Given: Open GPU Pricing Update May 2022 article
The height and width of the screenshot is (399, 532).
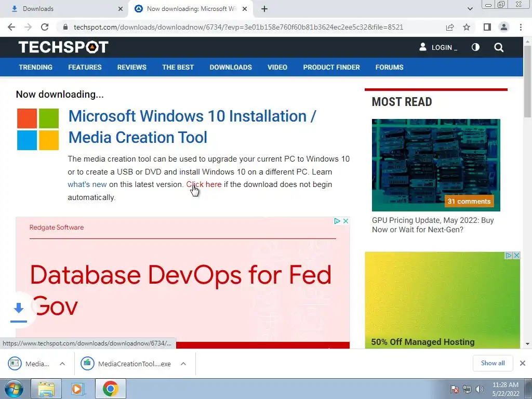Looking at the screenshot, I should 433,225.
